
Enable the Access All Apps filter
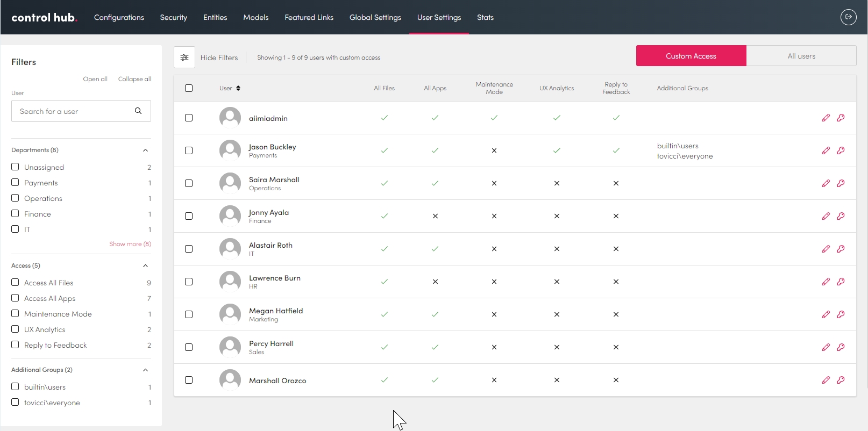(15, 298)
